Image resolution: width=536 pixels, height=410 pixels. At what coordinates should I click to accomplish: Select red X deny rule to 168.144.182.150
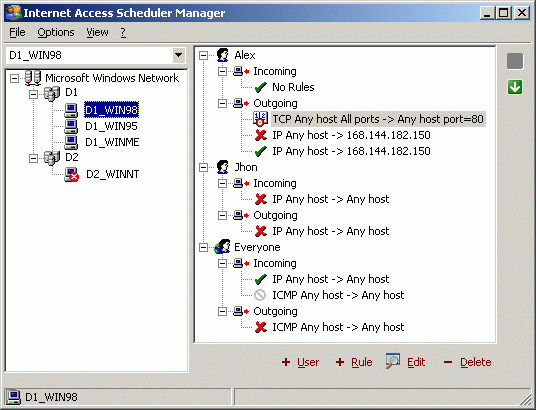[x=343, y=135]
